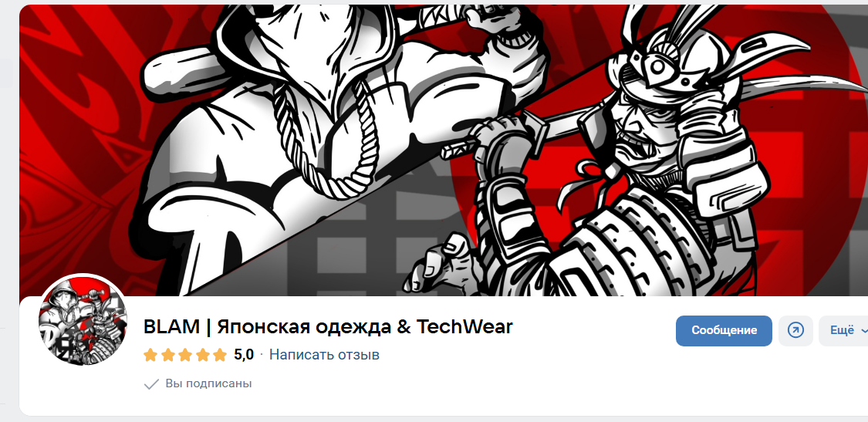
Task: Click the checkmark icon beside Вы подписаны
Action: 151,383
